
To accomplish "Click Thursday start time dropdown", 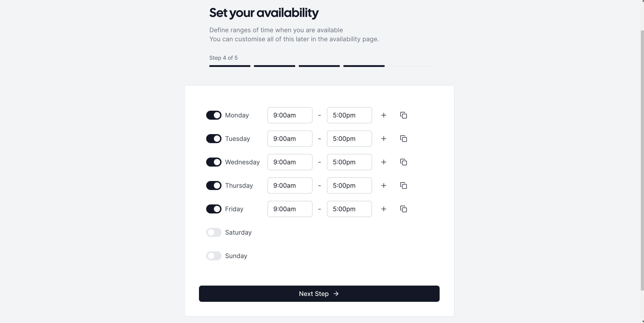I will pyautogui.click(x=290, y=186).
